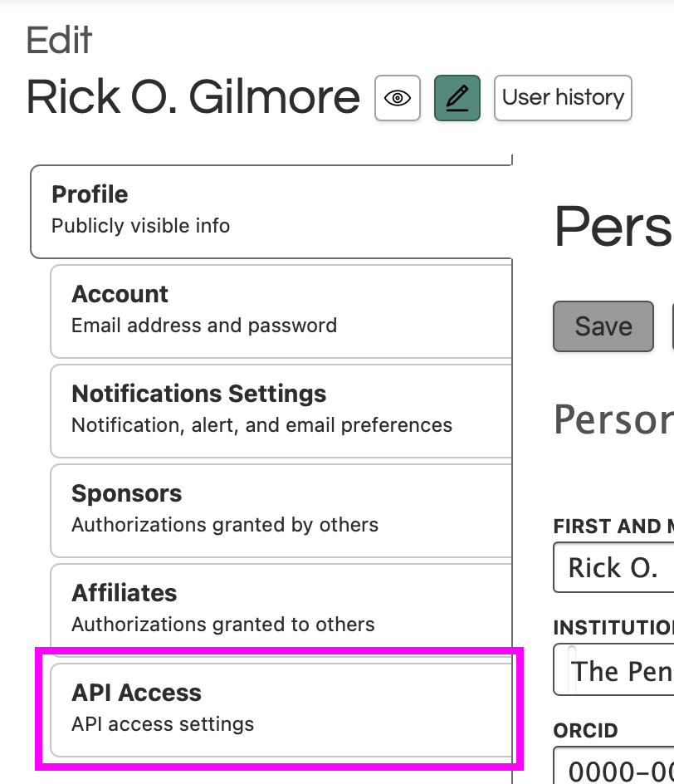
Task: Switch to Notifications Settings tab
Action: pos(281,409)
